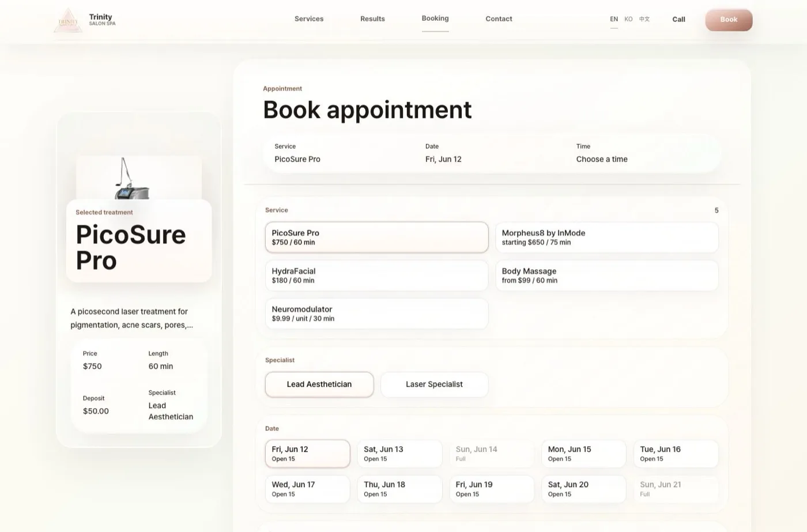
Task: Select the Booking nav tab
Action: point(435,18)
